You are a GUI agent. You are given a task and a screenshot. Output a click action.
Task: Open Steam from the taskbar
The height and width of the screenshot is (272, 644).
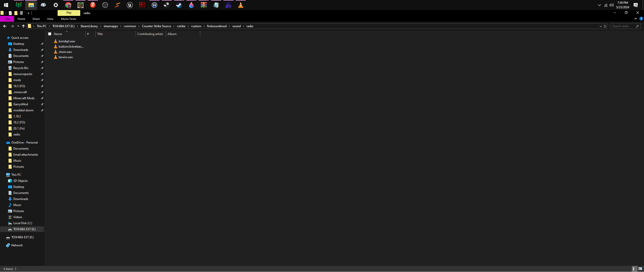[179, 5]
